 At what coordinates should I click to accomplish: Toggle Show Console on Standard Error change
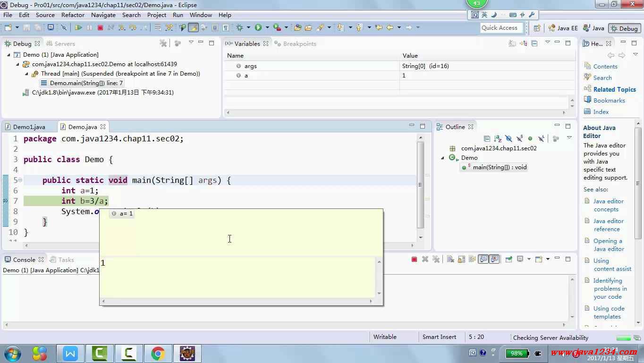494,259
